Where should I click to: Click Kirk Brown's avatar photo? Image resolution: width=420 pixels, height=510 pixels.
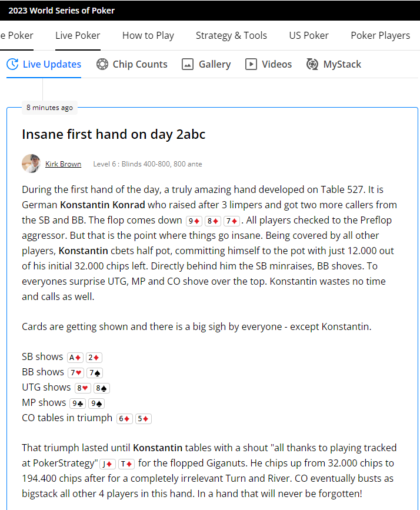[x=31, y=164]
